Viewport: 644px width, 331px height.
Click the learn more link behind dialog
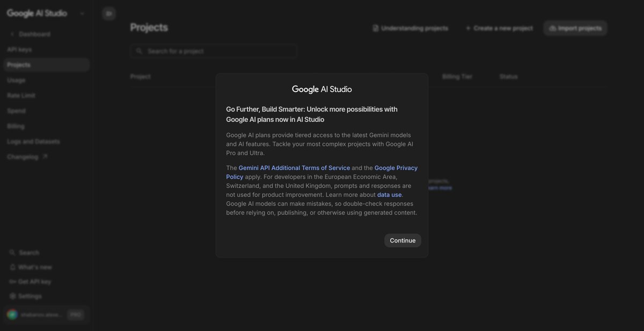pyautogui.click(x=440, y=188)
